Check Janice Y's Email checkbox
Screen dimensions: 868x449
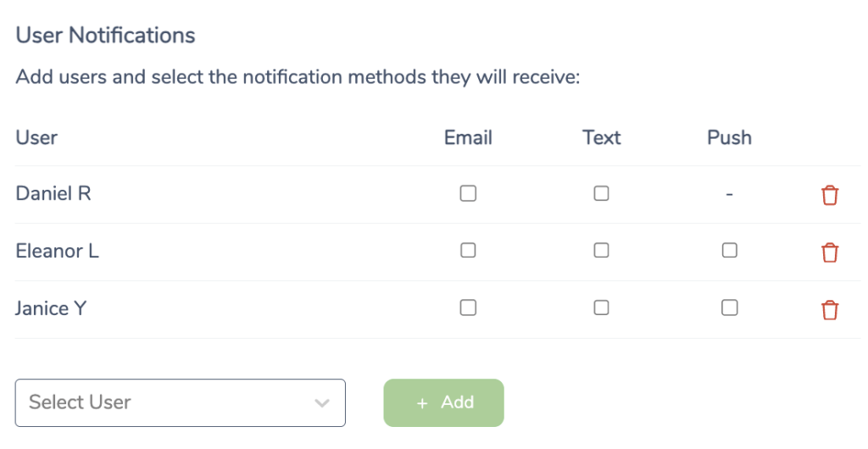coord(468,308)
